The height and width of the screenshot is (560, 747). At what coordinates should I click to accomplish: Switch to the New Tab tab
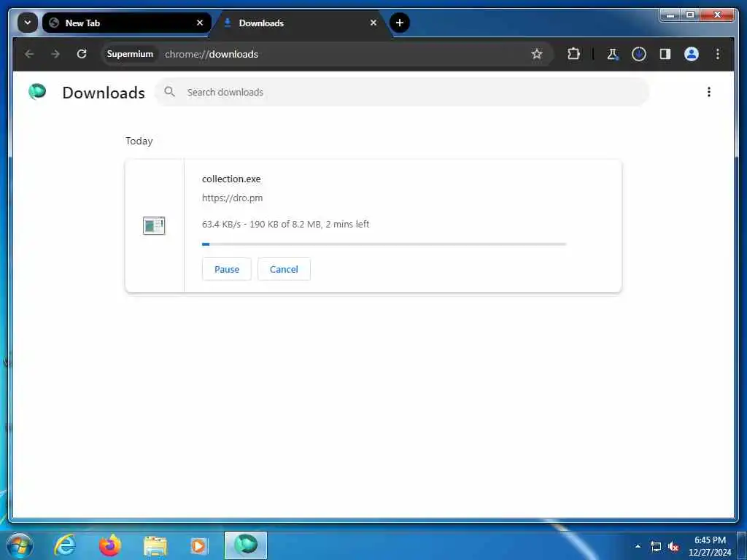pos(126,23)
